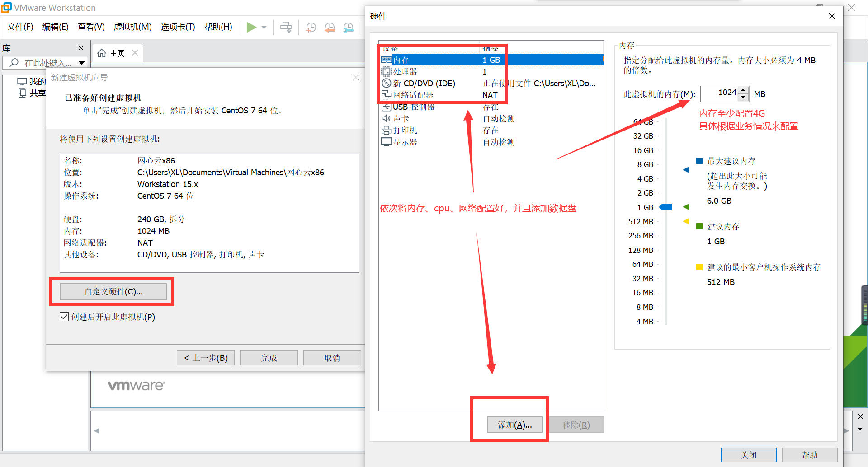868x467 pixels.
Task: Click the yellow minimum guest memory marker
Action: (686, 221)
